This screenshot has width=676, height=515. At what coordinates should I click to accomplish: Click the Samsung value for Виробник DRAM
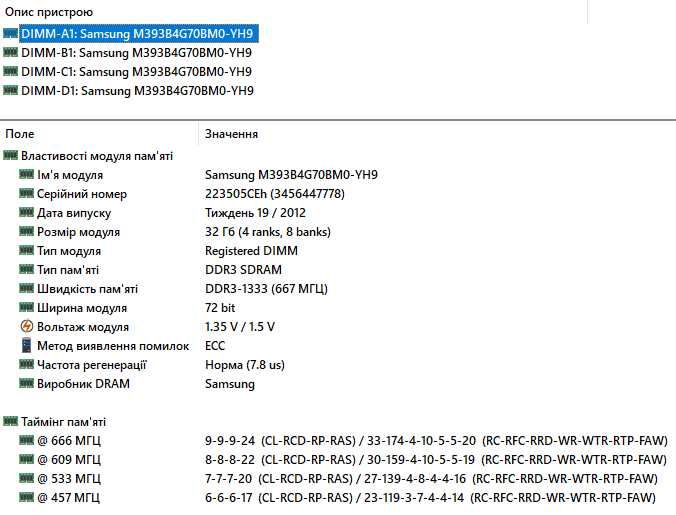point(230,384)
